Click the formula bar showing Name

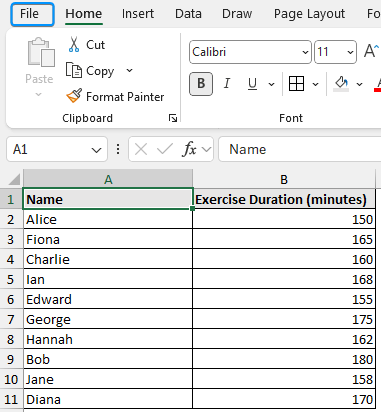click(300, 149)
